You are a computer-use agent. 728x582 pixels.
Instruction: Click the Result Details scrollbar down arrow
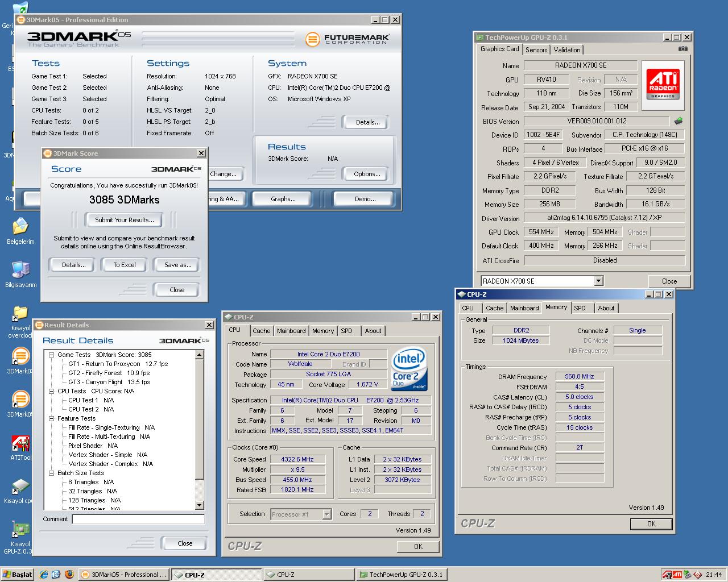click(199, 505)
